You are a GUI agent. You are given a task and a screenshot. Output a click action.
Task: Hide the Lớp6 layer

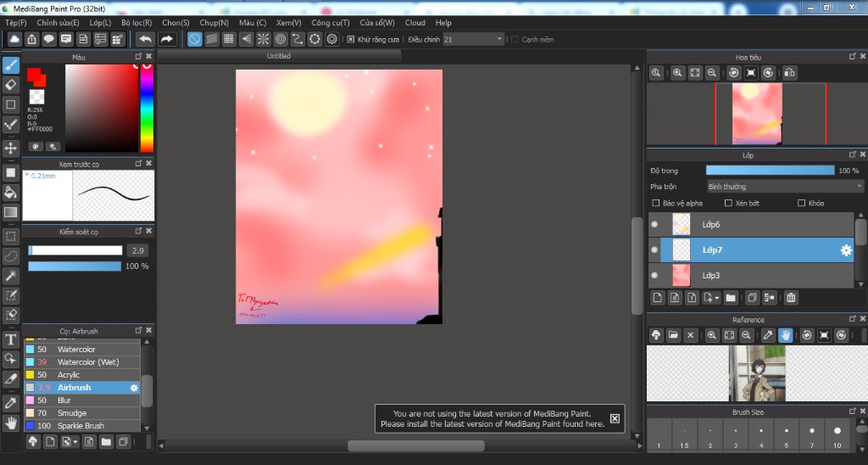point(654,225)
